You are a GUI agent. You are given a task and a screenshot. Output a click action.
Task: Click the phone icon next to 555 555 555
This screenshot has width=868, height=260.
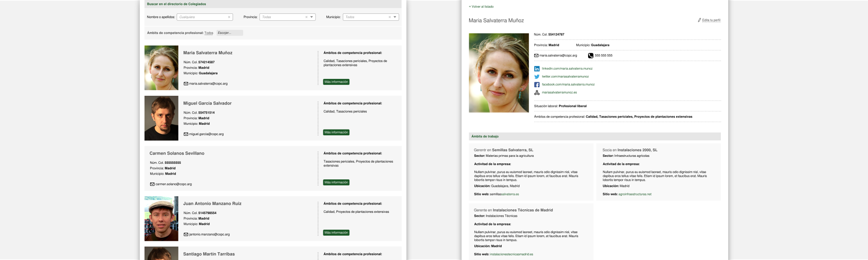(591, 55)
